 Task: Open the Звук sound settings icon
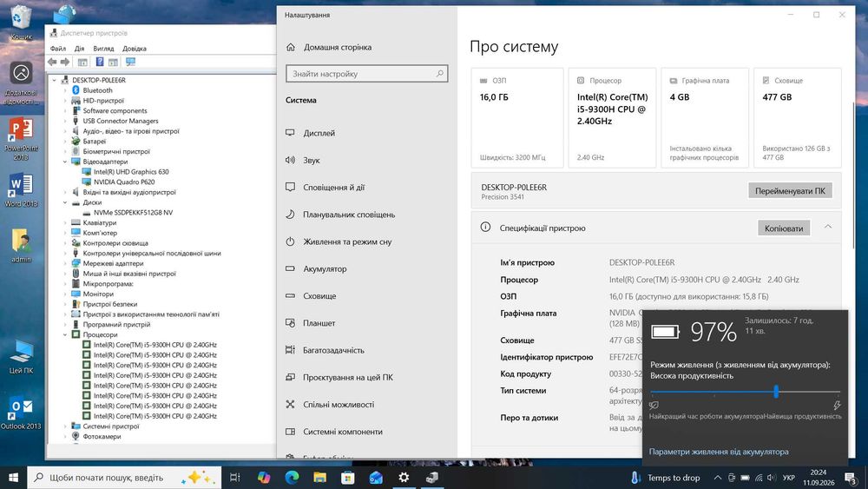click(290, 160)
